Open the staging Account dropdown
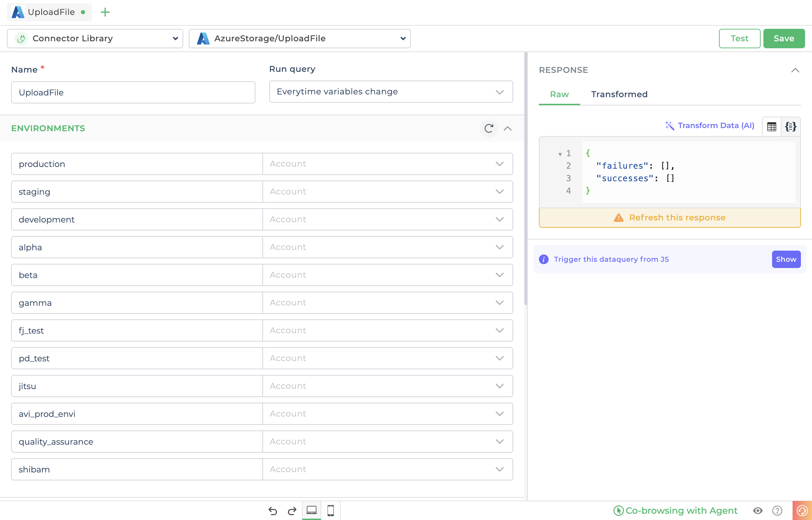 (x=388, y=192)
